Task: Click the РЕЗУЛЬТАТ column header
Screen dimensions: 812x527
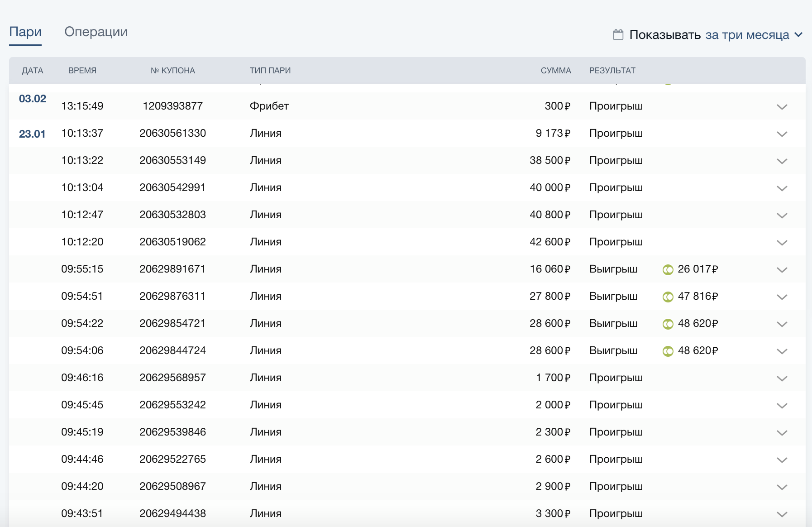Action: [612, 71]
